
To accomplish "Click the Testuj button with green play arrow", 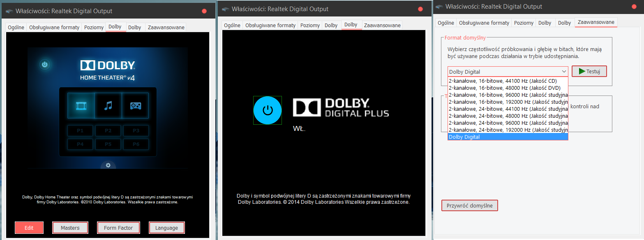I will tap(589, 71).
